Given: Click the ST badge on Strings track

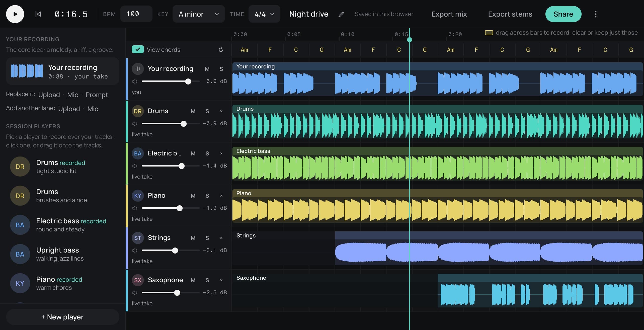Looking at the screenshot, I should (x=138, y=238).
